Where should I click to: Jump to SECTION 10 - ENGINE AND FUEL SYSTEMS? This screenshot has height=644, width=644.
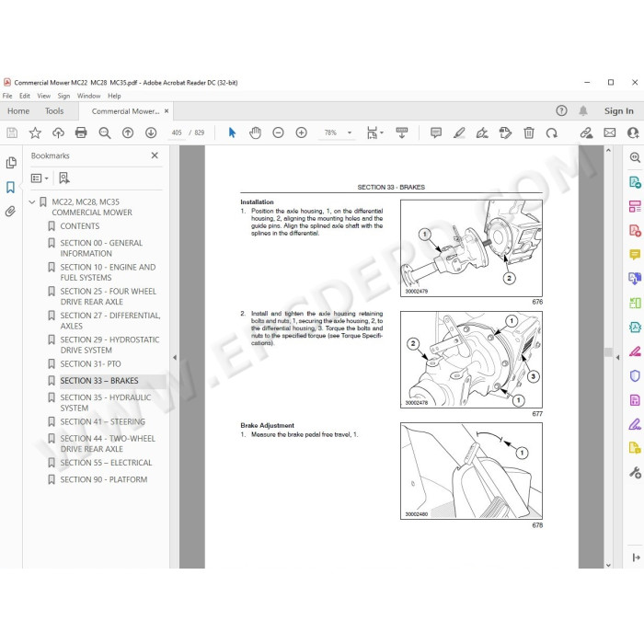click(x=108, y=272)
